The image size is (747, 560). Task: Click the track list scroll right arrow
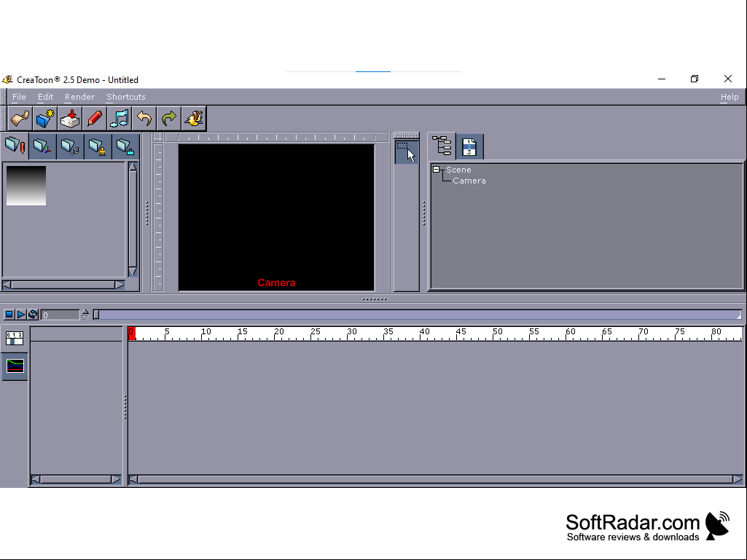[x=116, y=479]
